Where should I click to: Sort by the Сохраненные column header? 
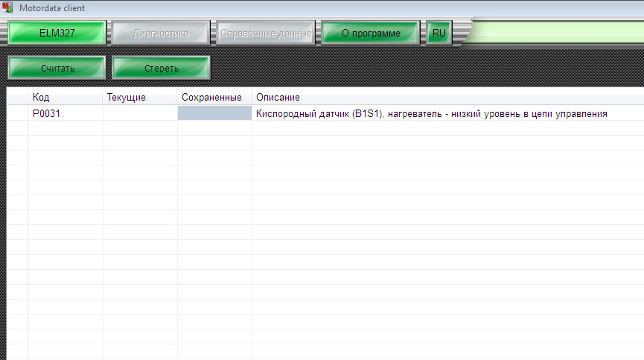coord(214,97)
